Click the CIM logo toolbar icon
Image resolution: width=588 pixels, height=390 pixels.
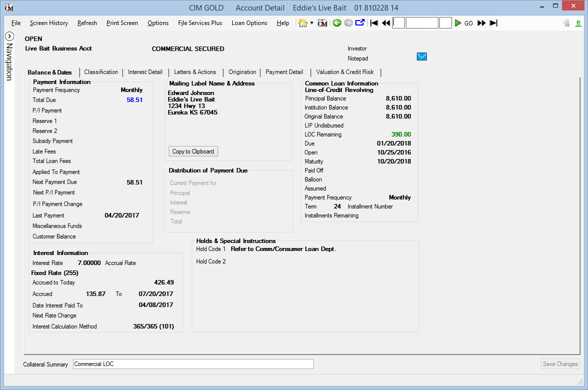(322, 23)
